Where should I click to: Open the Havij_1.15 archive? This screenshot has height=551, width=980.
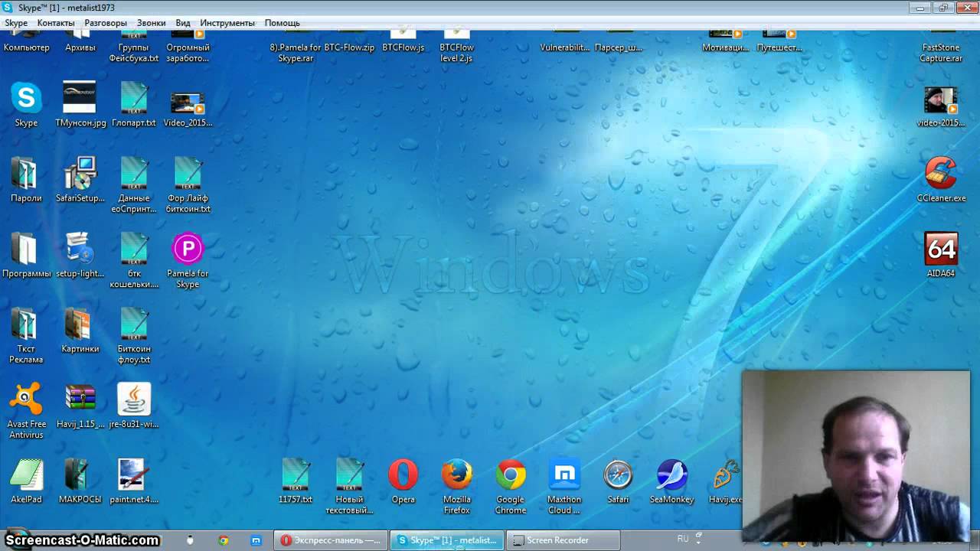[x=80, y=406]
